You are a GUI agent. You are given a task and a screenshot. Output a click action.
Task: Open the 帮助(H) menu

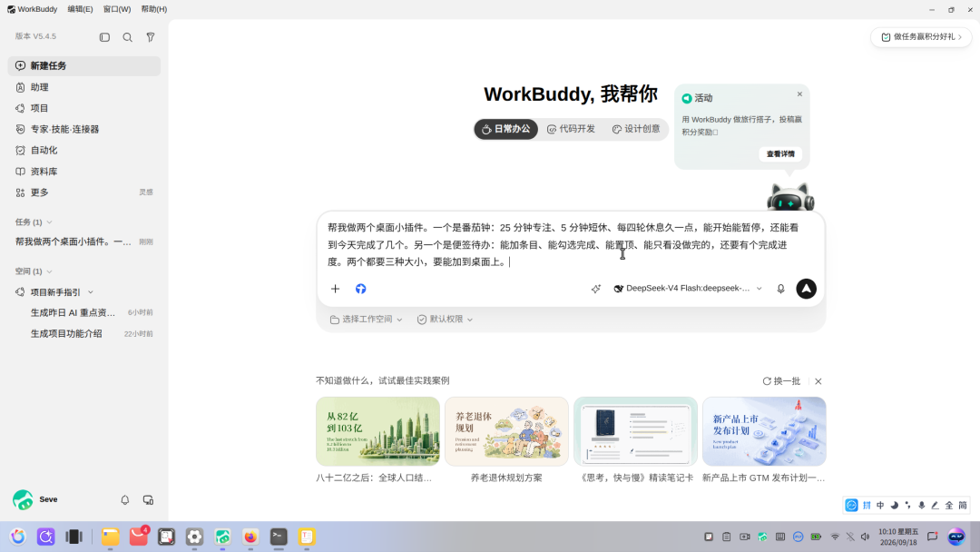click(x=153, y=9)
